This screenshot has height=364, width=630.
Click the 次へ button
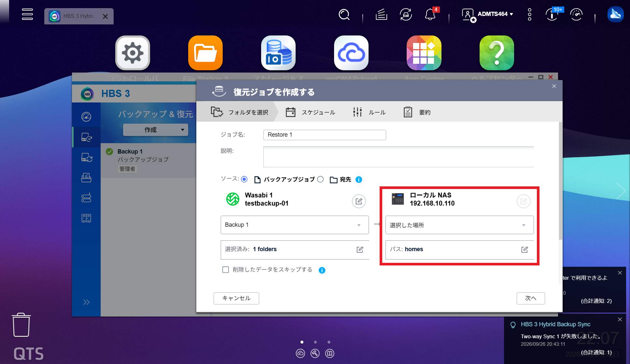531,298
